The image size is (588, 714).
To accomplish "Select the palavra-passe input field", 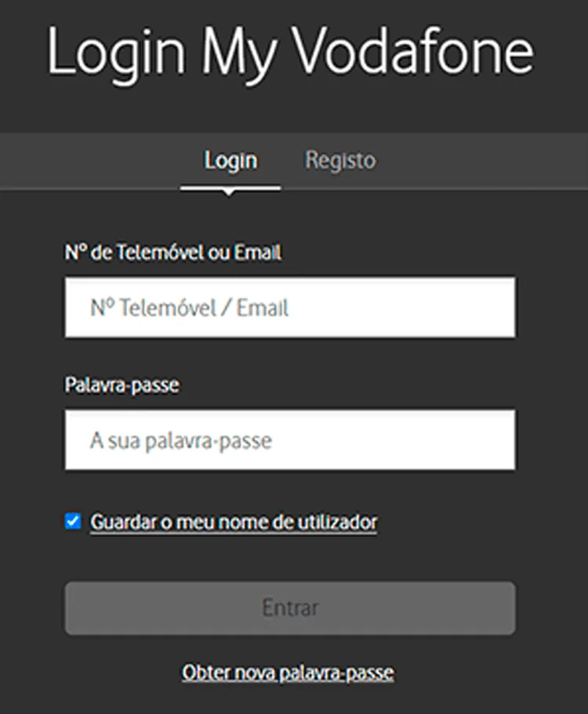I will point(290,440).
